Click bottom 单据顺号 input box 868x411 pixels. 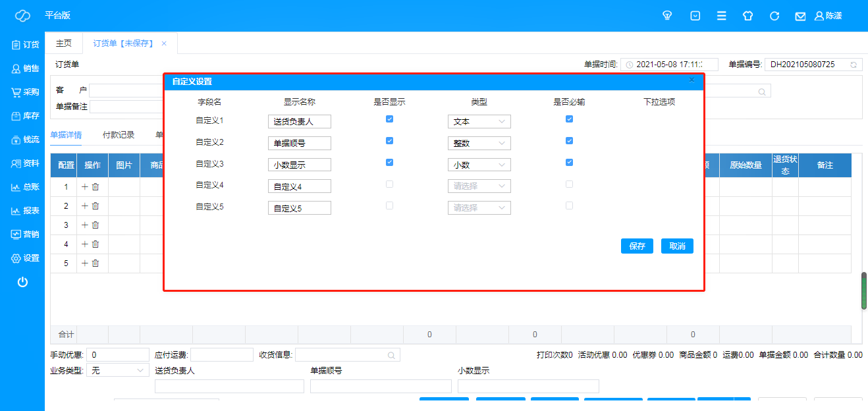tap(381, 386)
